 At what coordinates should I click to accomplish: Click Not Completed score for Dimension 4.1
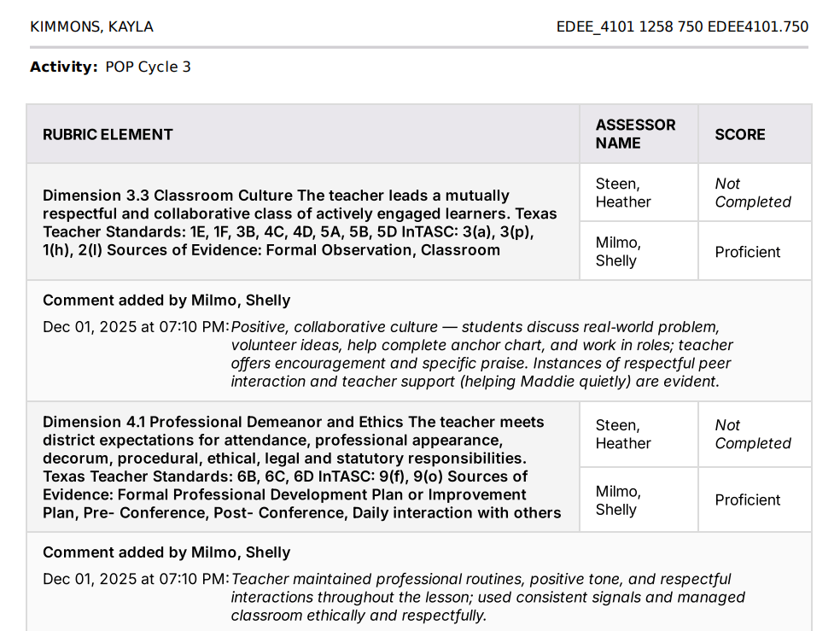752,435
